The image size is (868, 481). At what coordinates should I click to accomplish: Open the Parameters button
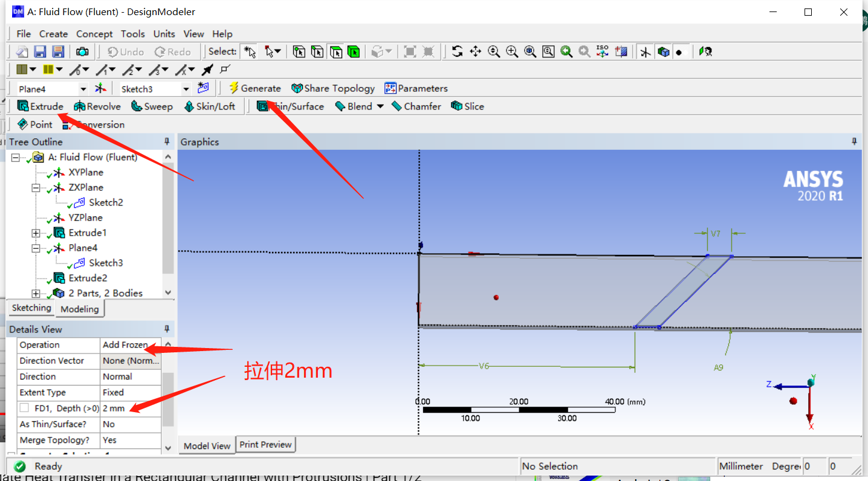[416, 88]
